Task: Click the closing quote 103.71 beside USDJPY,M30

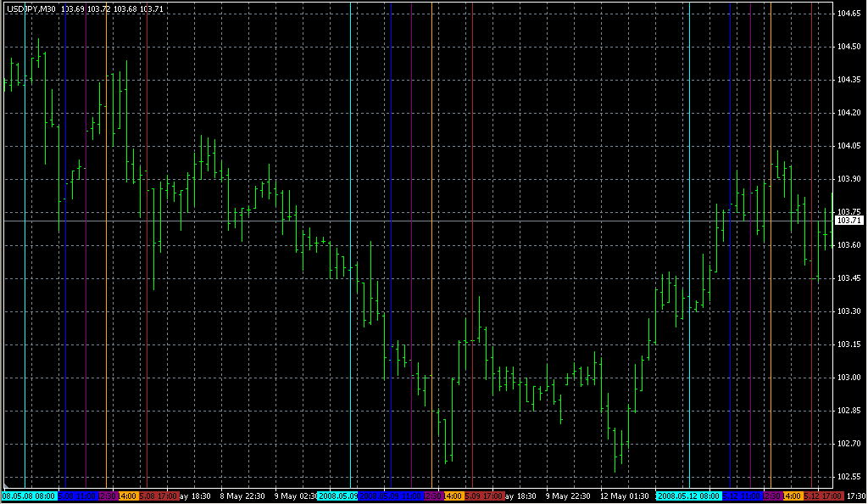Action: click(x=152, y=8)
